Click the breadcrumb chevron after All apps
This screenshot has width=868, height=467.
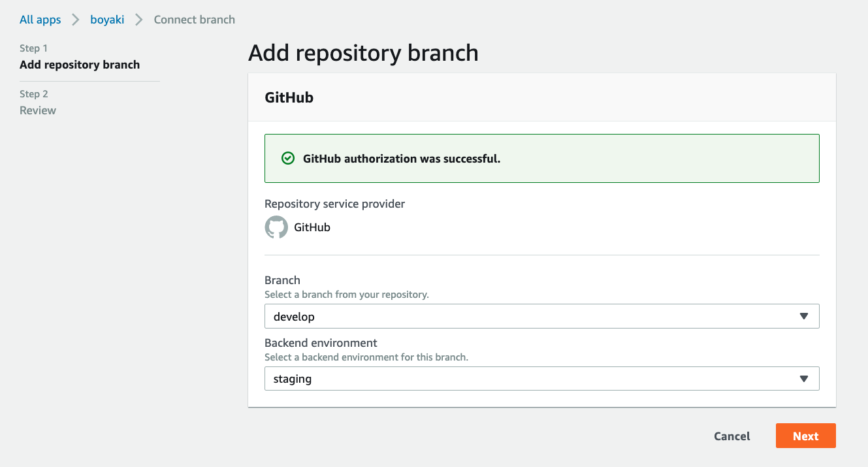click(x=76, y=20)
